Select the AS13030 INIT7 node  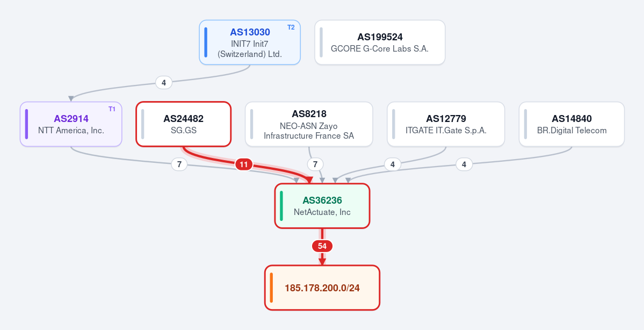pyautogui.click(x=250, y=42)
